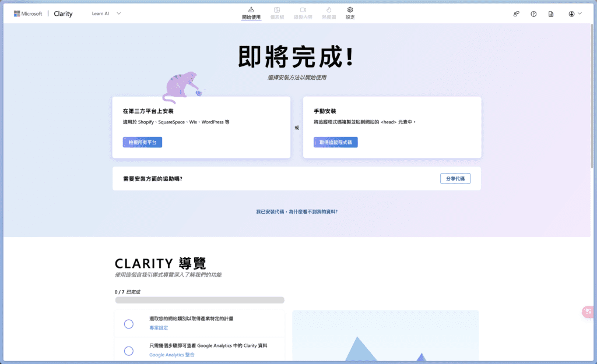Click the document icon in the top bar

(551, 14)
